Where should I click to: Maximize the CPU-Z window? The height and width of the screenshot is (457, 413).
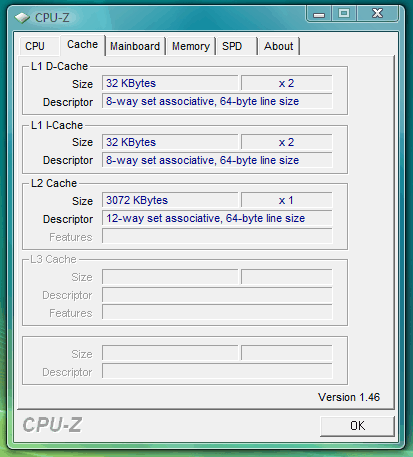344,14
